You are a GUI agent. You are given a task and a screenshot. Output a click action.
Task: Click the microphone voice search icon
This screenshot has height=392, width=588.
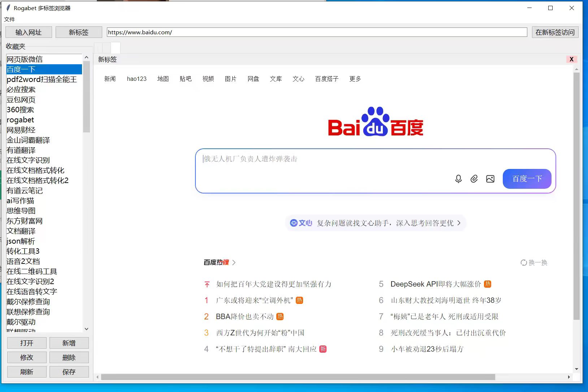pos(458,179)
